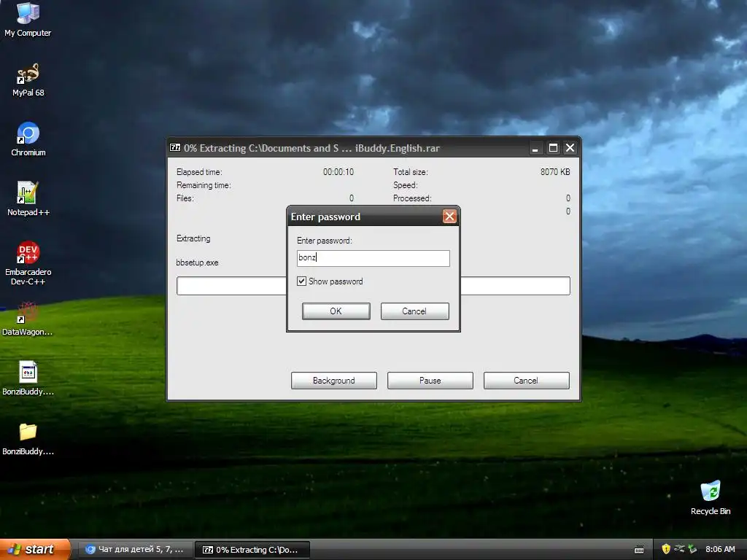The height and width of the screenshot is (560, 747).
Task: Open Embarcadero Dev-C++ shortcut
Action: pyautogui.click(x=28, y=262)
